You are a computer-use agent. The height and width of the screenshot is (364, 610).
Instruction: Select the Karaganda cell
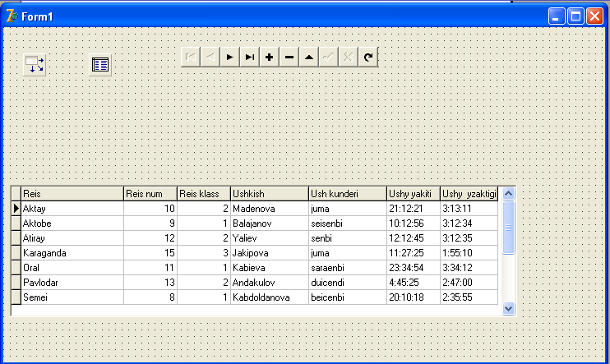point(72,253)
